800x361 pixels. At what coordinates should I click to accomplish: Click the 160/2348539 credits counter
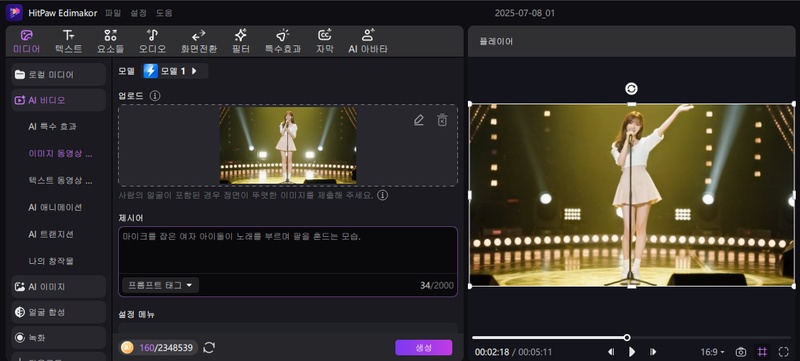158,348
